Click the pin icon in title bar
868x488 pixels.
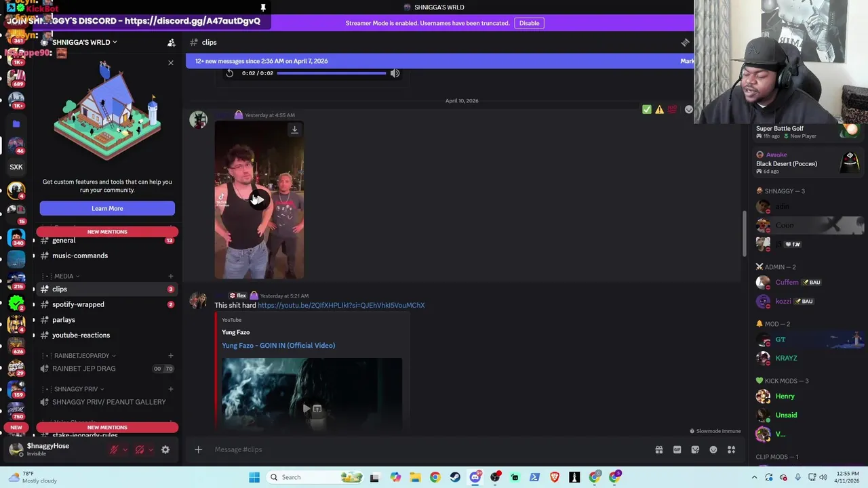click(x=263, y=7)
